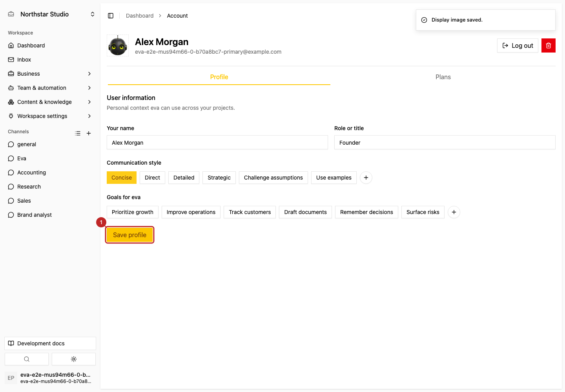The image size is (565, 392).
Task: Switch to the Plans tab
Action: (x=443, y=77)
